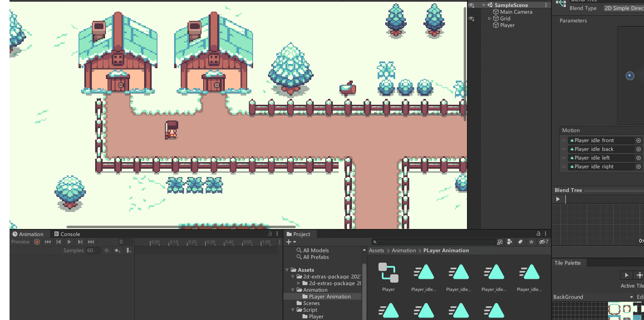Pick object for Player idle right motion
Screen dimensions: 644x320
pyautogui.click(x=639, y=167)
